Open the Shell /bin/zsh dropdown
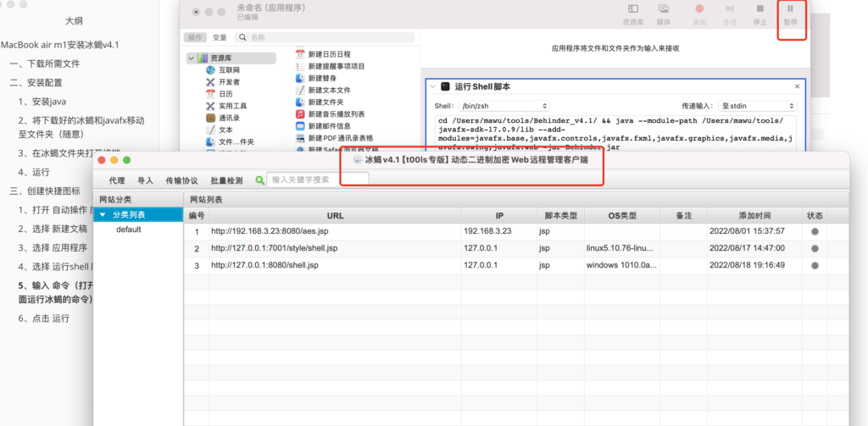Screen dimensions: 868x426 pos(504,106)
